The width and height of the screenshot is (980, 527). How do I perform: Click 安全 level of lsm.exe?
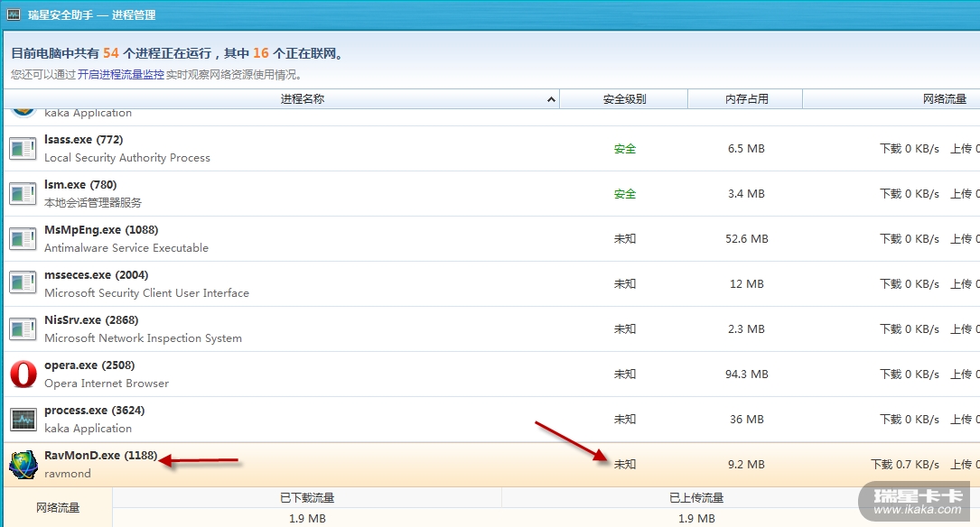[x=624, y=194]
